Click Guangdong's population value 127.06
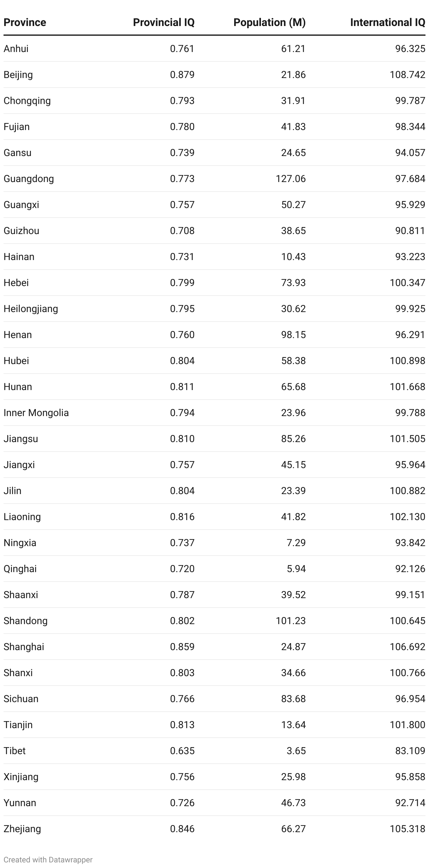 point(290,179)
